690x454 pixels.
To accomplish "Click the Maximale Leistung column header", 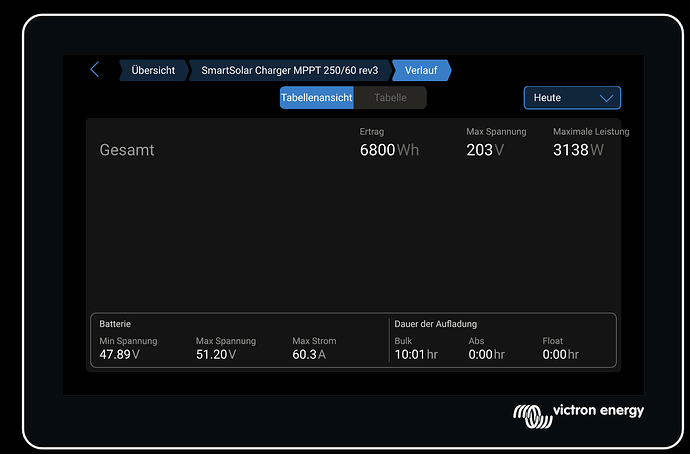I will (x=591, y=132).
